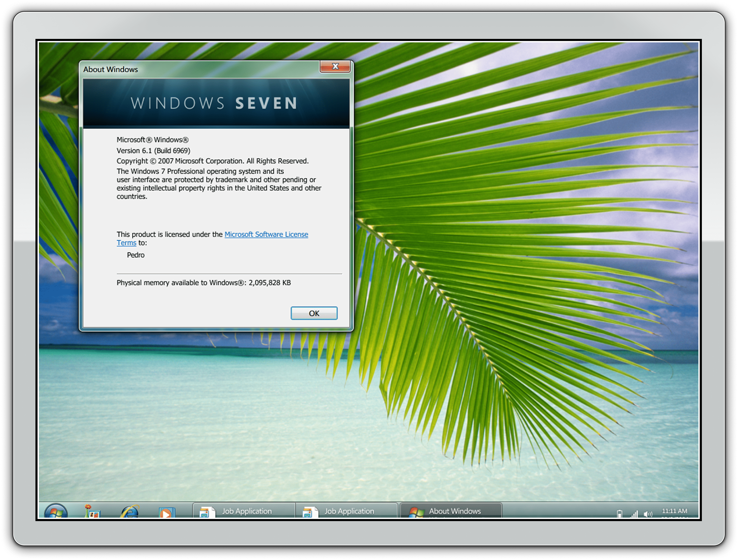The width and height of the screenshot is (738, 560).
Task: Click the 'Physical memory available to Windows' line
Action: 204,283
